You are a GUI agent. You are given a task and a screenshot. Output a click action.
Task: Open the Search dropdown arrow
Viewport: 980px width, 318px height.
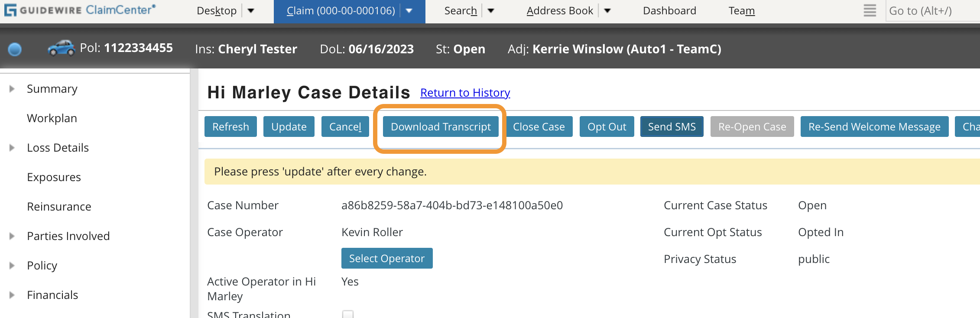coord(491,11)
